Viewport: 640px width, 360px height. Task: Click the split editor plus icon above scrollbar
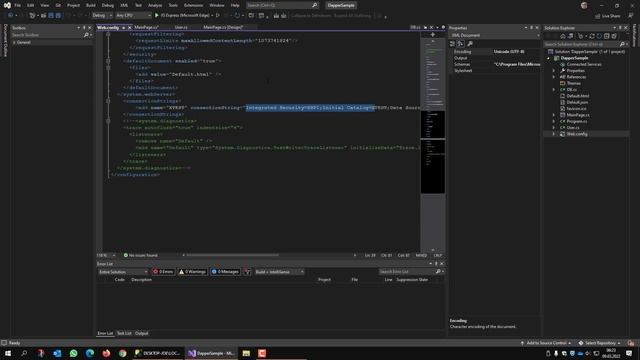[433, 35]
